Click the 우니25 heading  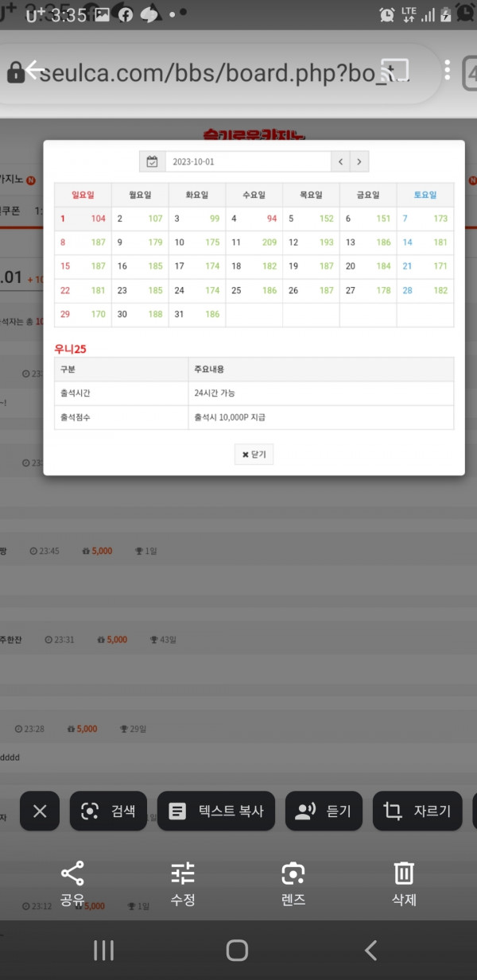click(x=70, y=348)
